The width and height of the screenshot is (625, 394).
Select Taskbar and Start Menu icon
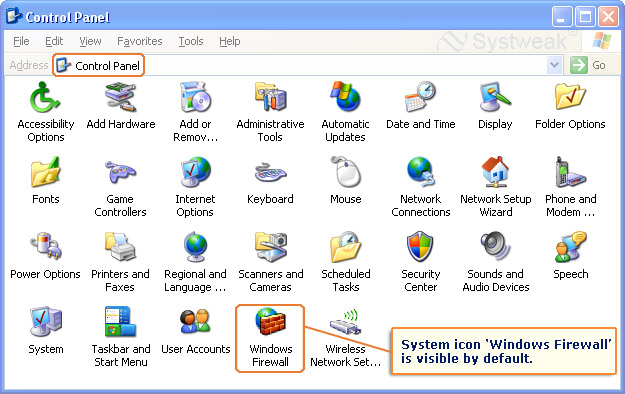pyautogui.click(x=121, y=321)
